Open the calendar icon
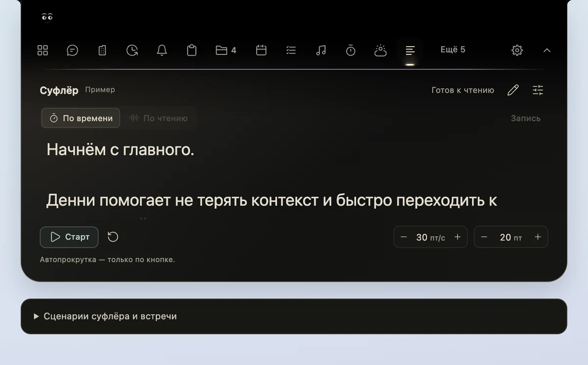The height and width of the screenshot is (365, 588). click(x=261, y=50)
